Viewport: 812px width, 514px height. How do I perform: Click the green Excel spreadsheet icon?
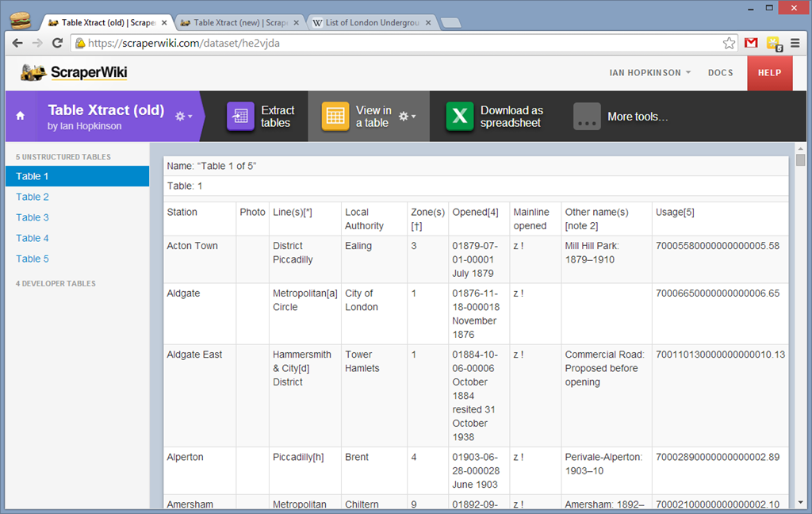tap(460, 116)
